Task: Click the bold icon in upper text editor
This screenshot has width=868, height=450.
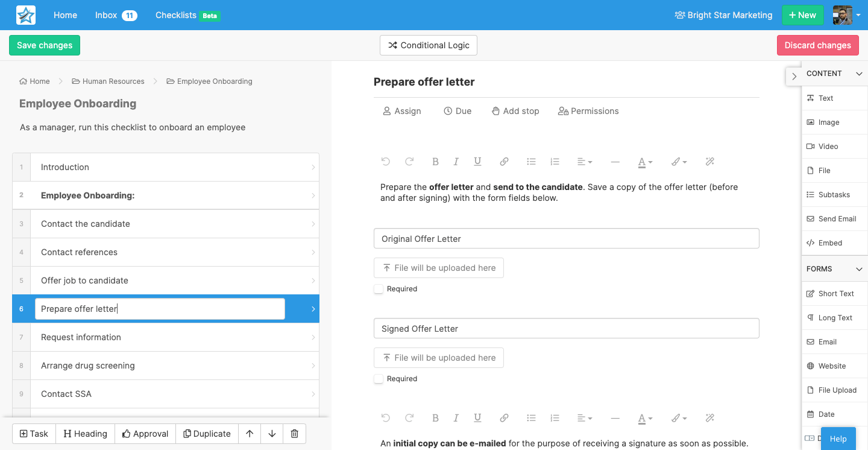Action: click(x=435, y=162)
